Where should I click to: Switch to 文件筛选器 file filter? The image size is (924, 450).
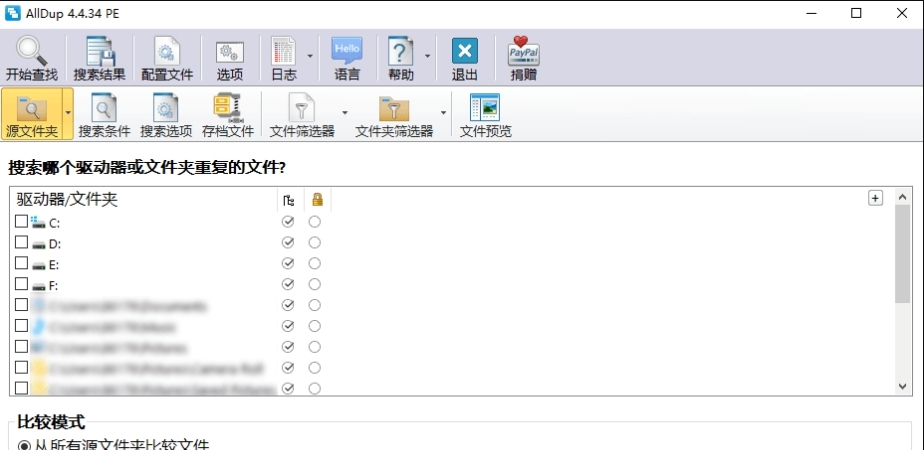tap(302, 115)
